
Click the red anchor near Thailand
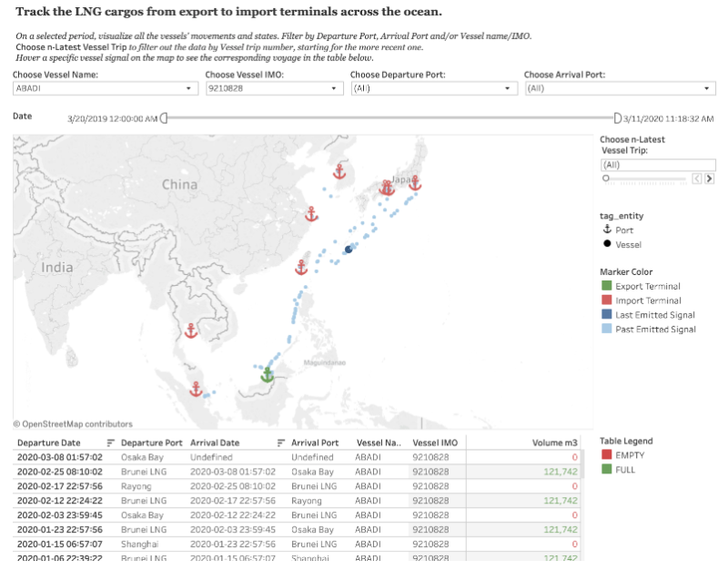(191, 331)
